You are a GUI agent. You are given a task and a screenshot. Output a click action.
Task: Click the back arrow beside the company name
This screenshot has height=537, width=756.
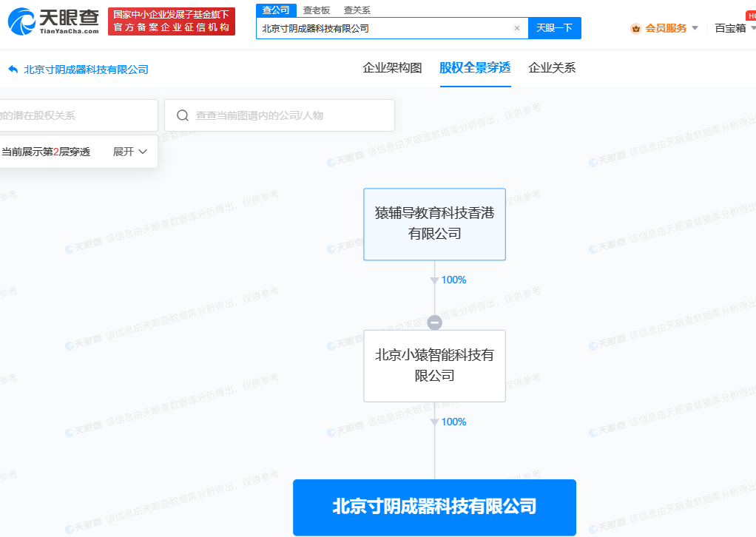coord(13,70)
